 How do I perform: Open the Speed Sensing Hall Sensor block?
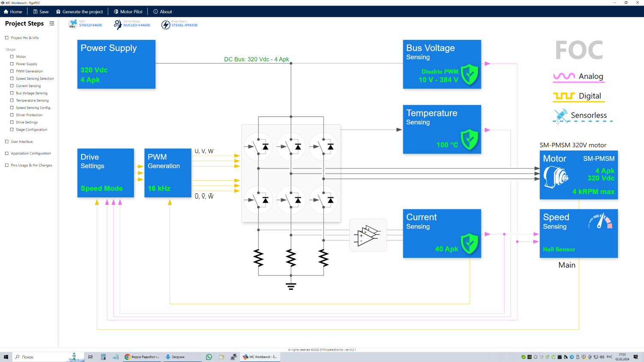click(579, 233)
